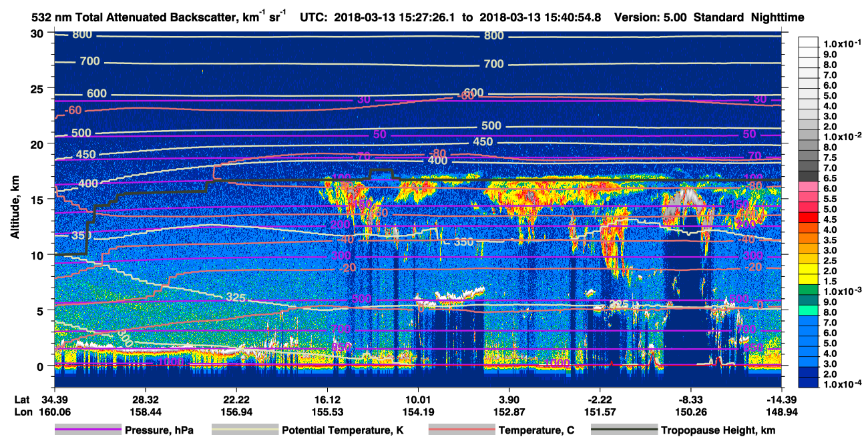This screenshot has height=445, width=868.
Task: Click longitude value '152.87'
Action: point(509,412)
